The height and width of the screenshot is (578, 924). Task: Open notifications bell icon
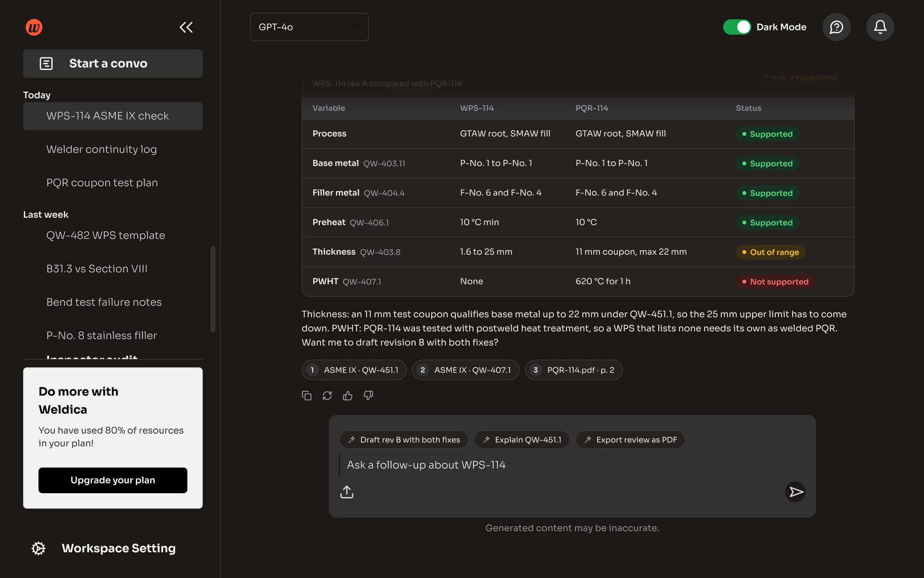(x=880, y=27)
